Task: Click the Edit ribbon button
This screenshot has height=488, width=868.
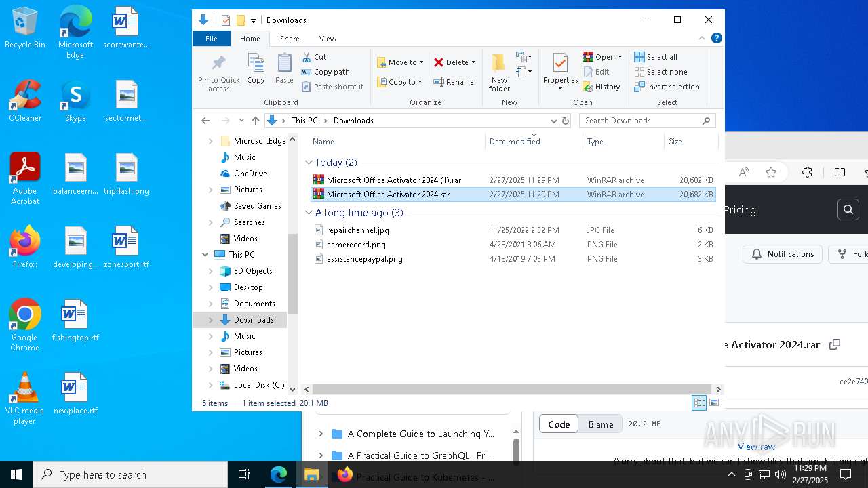Action: 596,72
